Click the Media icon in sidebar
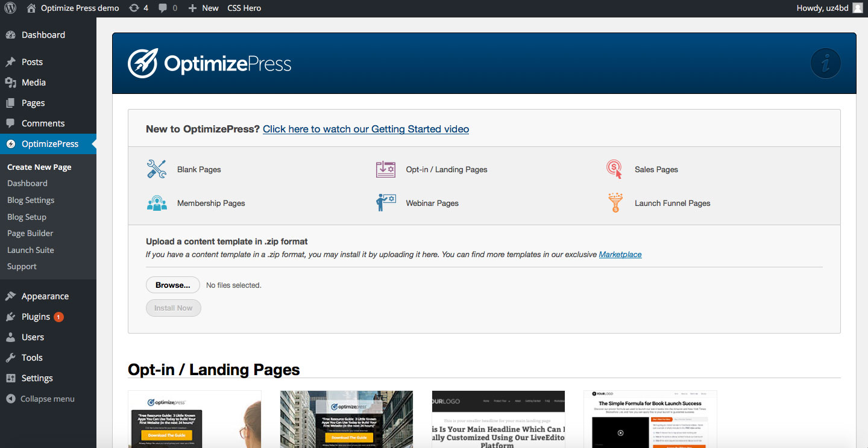This screenshot has width=868, height=448. 10,82
